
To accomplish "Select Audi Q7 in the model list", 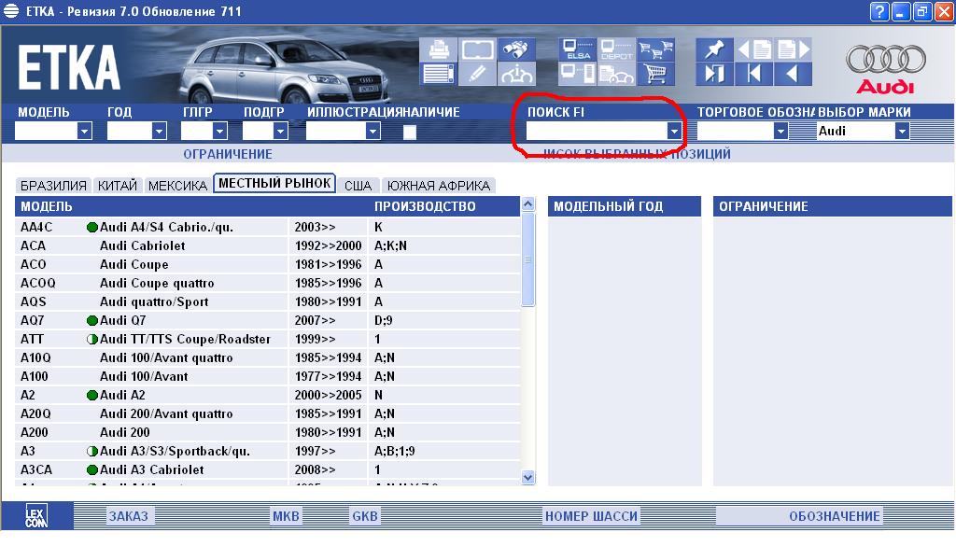I will click(122, 320).
